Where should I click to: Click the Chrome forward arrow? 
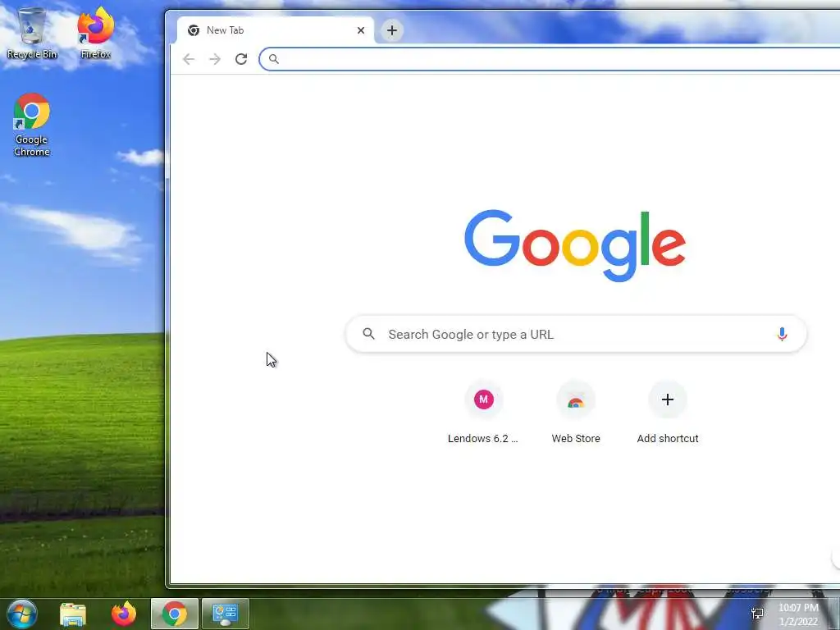click(215, 59)
